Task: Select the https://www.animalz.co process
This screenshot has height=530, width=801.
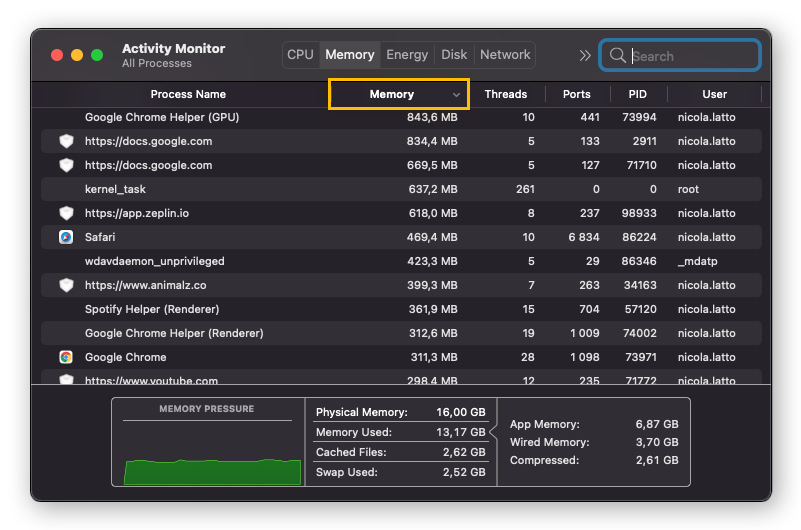Action: 146,285
